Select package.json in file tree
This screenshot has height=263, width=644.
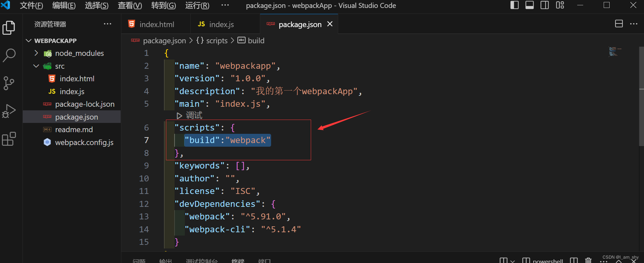(72, 117)
